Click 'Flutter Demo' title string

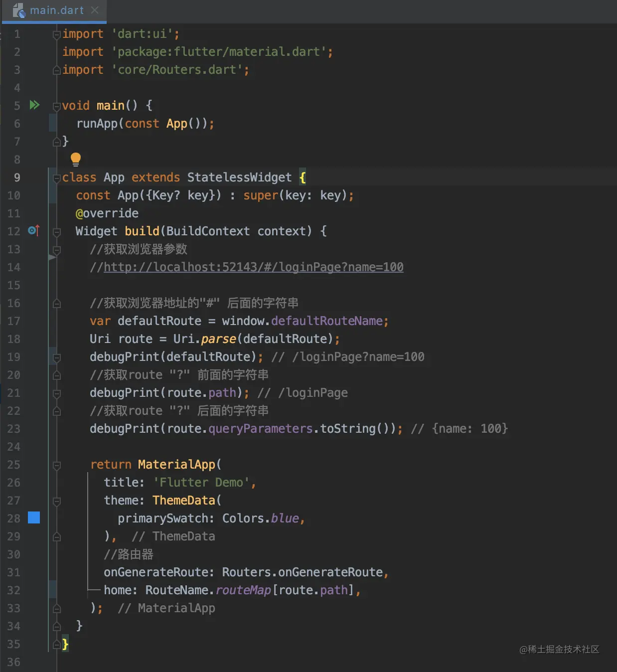[x=201, y=483]
